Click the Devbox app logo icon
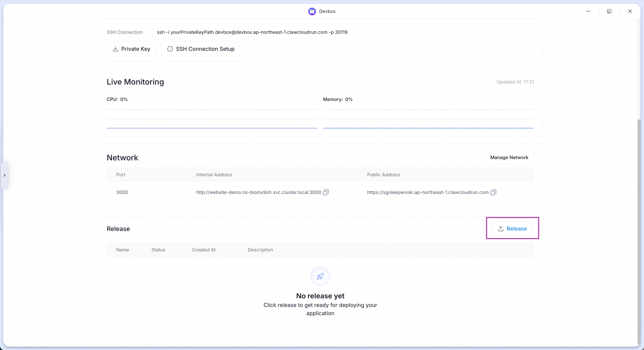Image resolution: width=644 pixels, height=350 pixels. (x=312, y=11)
